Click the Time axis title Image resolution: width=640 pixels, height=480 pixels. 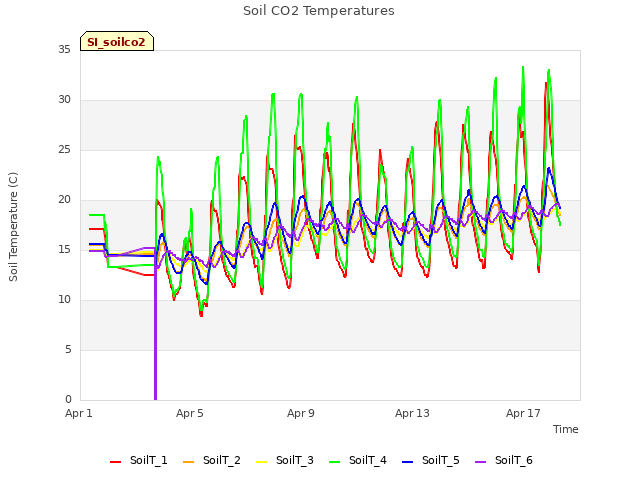click(x=566, y=429)
